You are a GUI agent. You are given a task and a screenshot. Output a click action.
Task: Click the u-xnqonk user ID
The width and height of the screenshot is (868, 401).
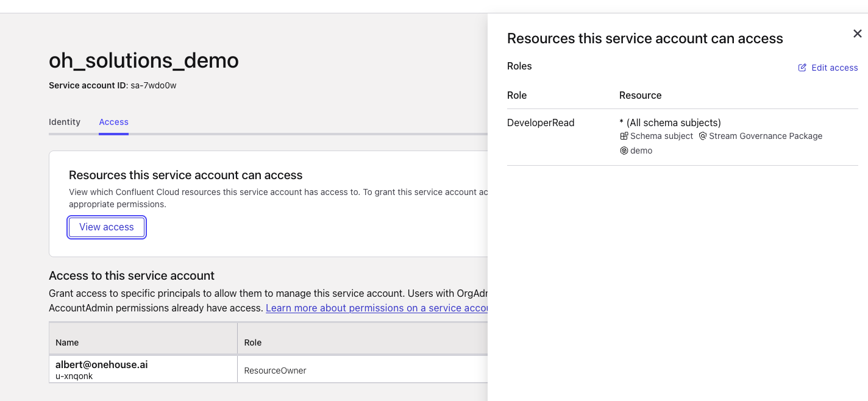point(74,376)
